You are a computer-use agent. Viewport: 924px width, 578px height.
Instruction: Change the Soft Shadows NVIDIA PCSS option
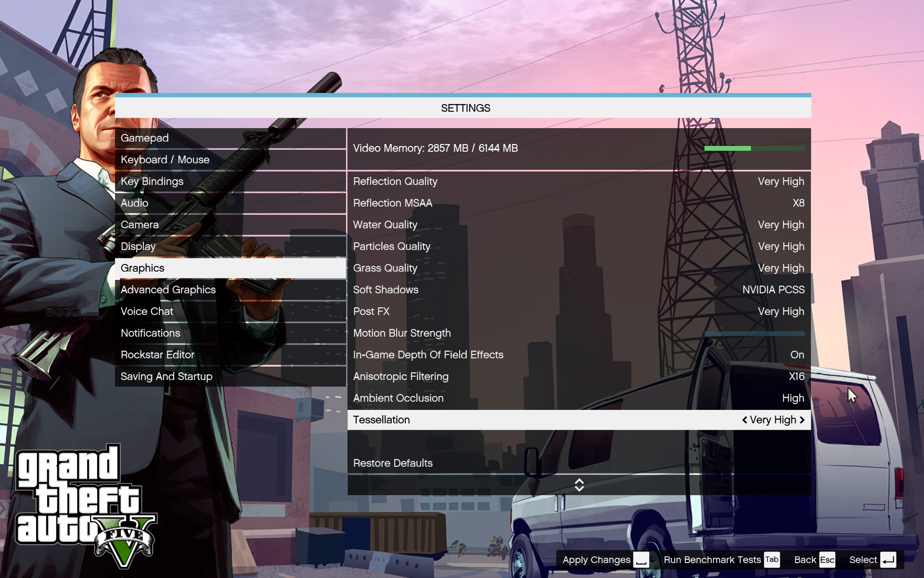[773, 290]
